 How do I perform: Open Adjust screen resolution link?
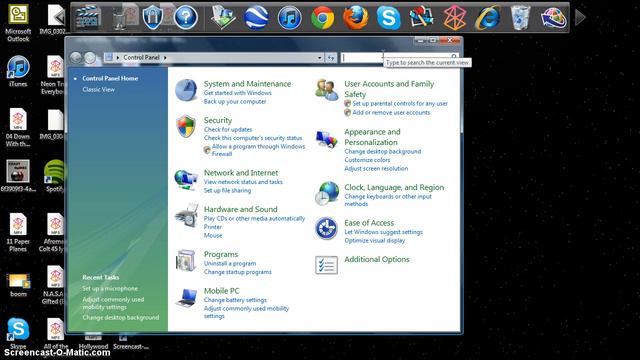point(376,169)
